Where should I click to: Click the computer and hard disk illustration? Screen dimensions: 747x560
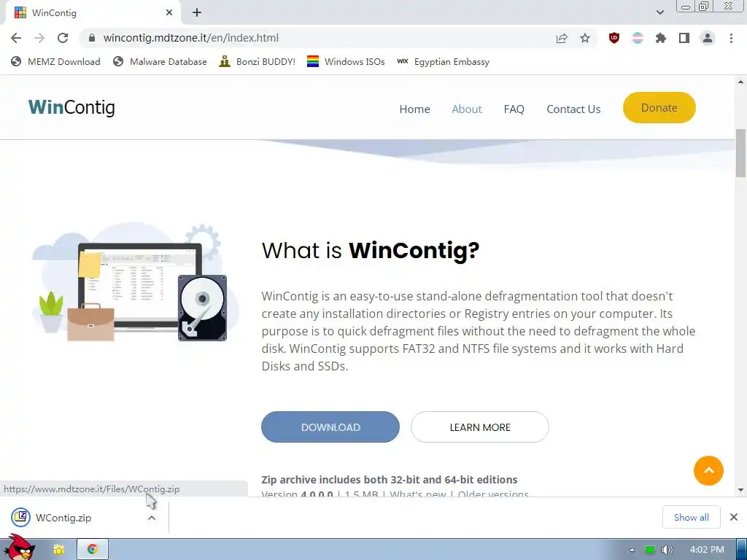135,284
